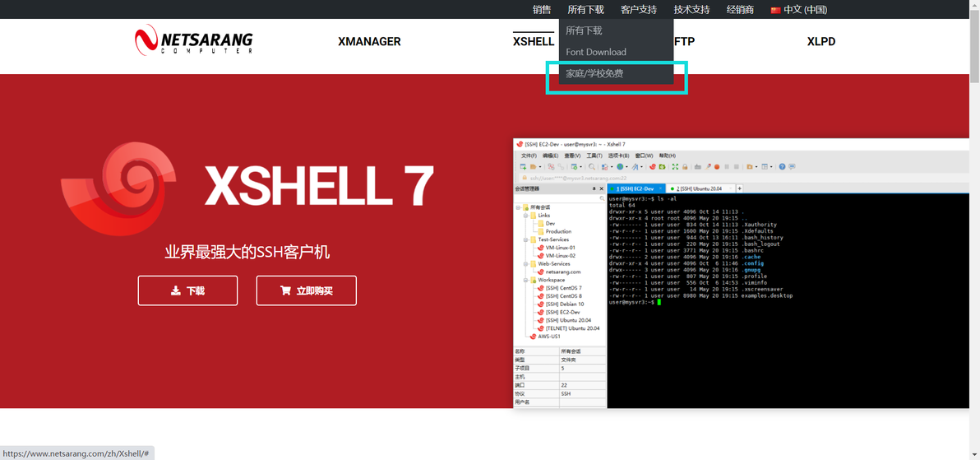
Task: Collapse the Links folder in session tree
Action: point(525,216)
